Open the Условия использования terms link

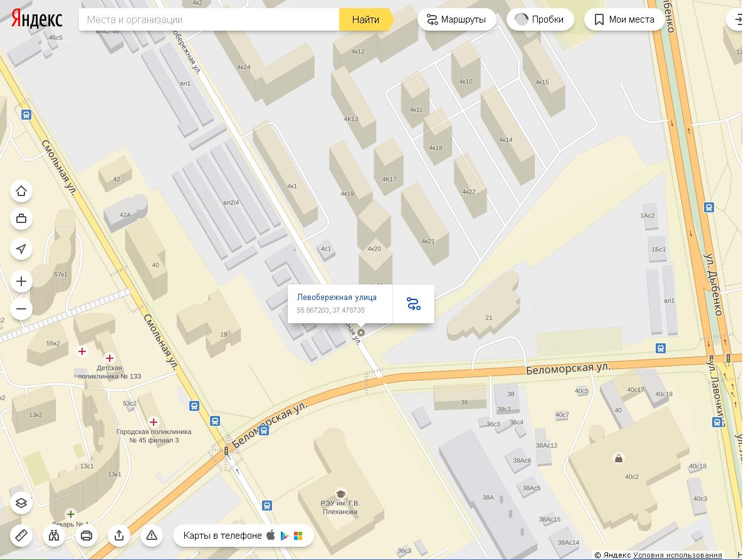(x=677, y=555)
